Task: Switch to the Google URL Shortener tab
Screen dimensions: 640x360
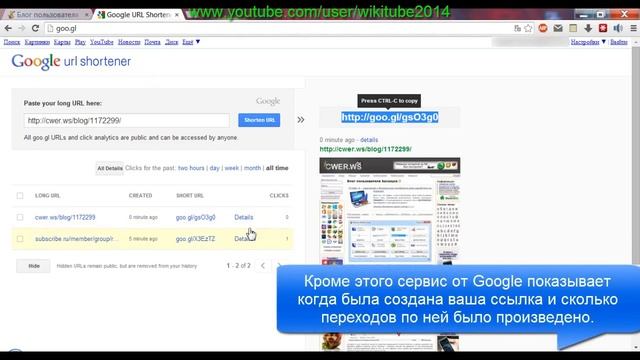Action: (x=137, y=15)
